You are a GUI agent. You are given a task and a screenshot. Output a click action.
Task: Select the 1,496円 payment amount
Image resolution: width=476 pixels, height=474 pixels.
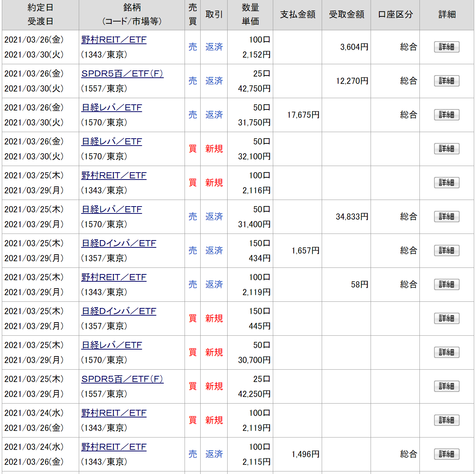(x=306, y=454)
